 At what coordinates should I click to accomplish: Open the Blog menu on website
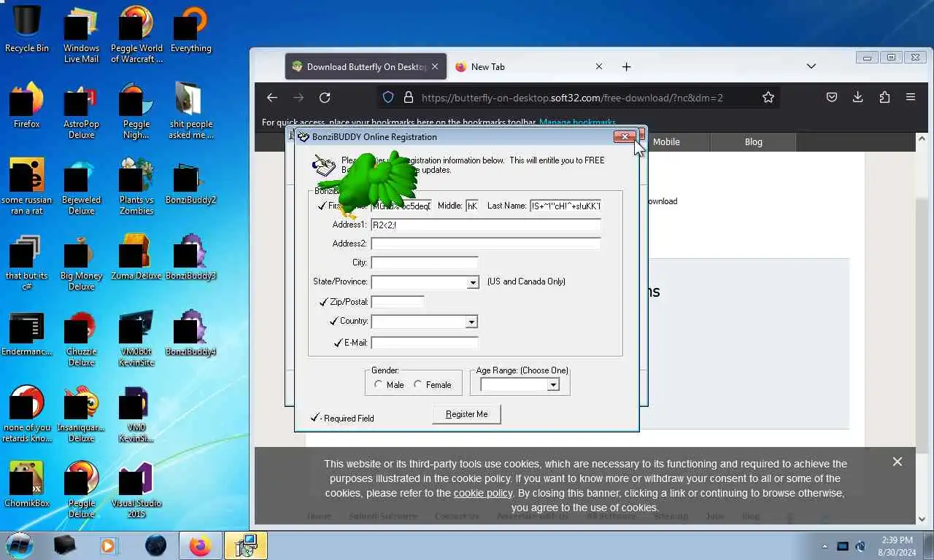pyautogui.click(x=754, y=142)
